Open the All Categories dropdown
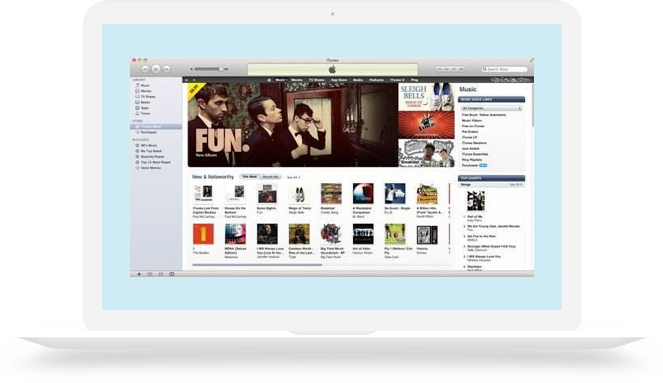The height and width of the screenshot is (383, 663). 491,108
